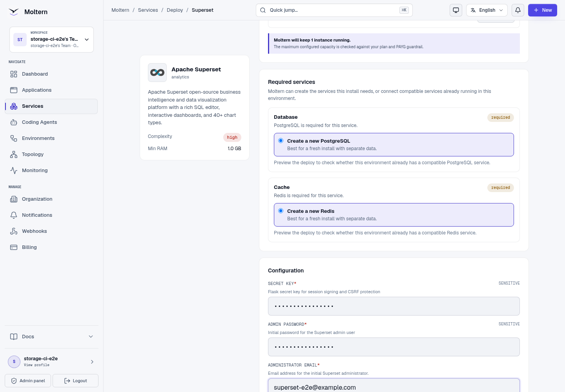Click the Secret Key password field
The image size is (565, 392).
pos(394,306)
